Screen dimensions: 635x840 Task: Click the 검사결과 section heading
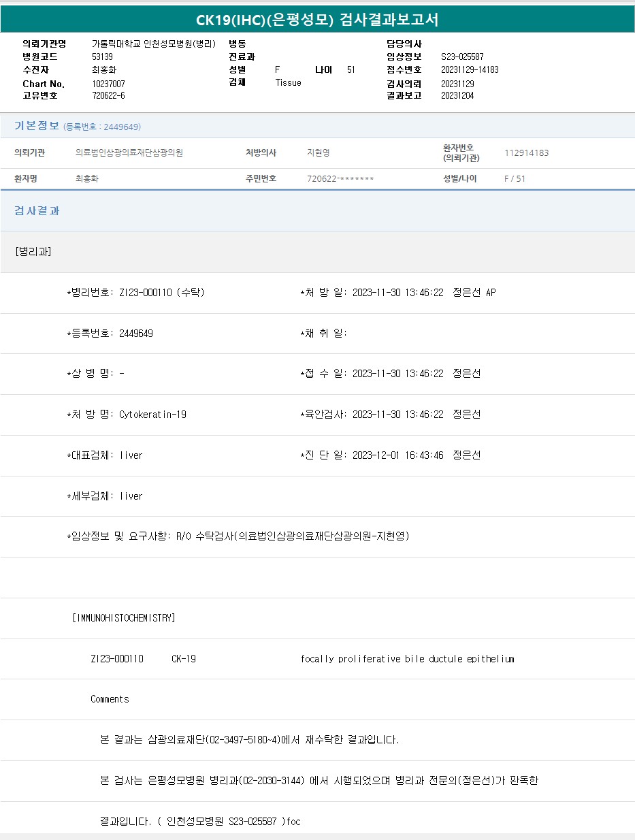(x=37, y=211)
